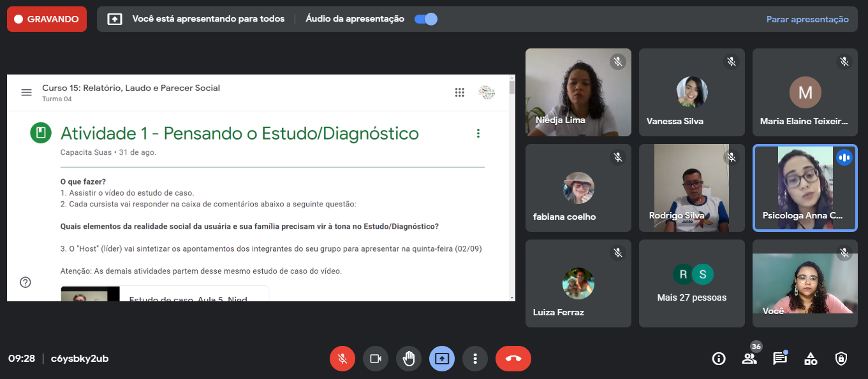868x379 pixels.
Task: Open the Classroom hamburger main menu
Action: [x=26, y=92]
